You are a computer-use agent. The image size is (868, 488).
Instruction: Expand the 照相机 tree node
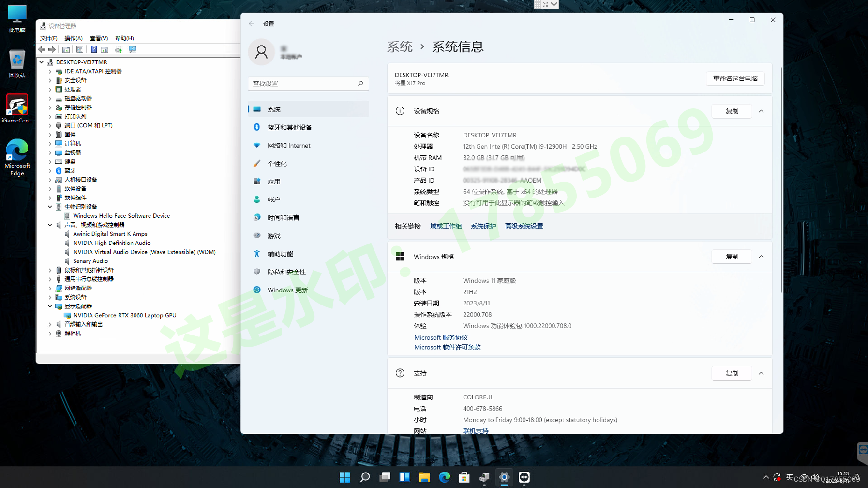[50, 334]
